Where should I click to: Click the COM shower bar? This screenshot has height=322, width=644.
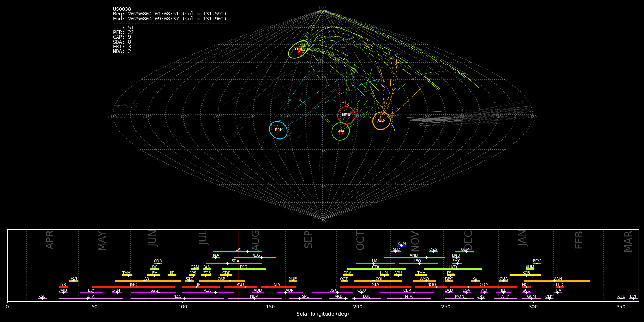click(483, 287)
